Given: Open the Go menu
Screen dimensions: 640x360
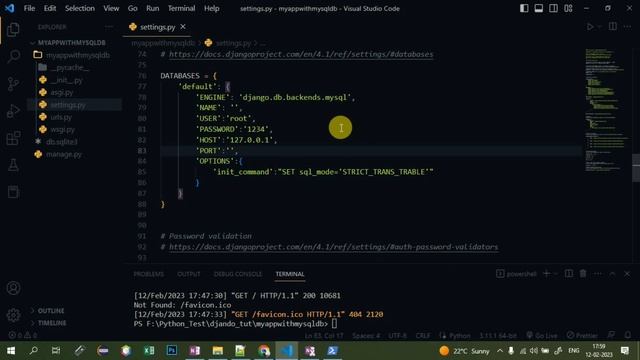Looking at the screenshot, I should click(133, 8).
